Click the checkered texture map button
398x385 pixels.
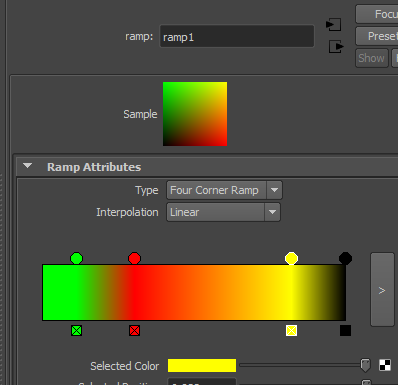tap(385, 365)
